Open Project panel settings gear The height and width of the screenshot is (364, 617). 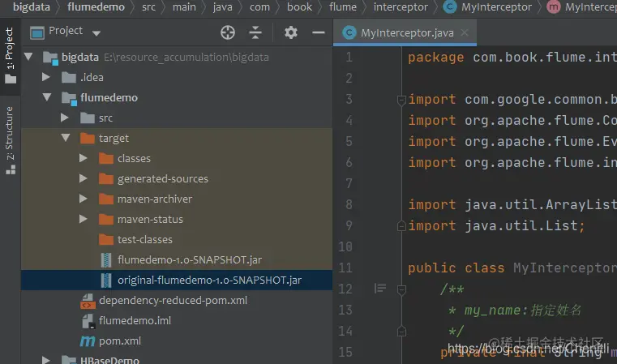tap(291, 32)
